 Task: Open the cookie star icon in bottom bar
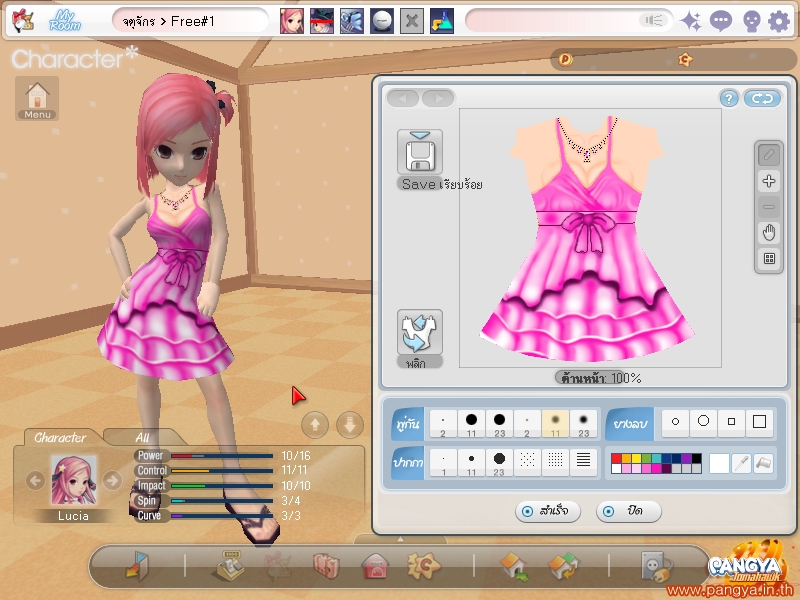click(423, 566)
